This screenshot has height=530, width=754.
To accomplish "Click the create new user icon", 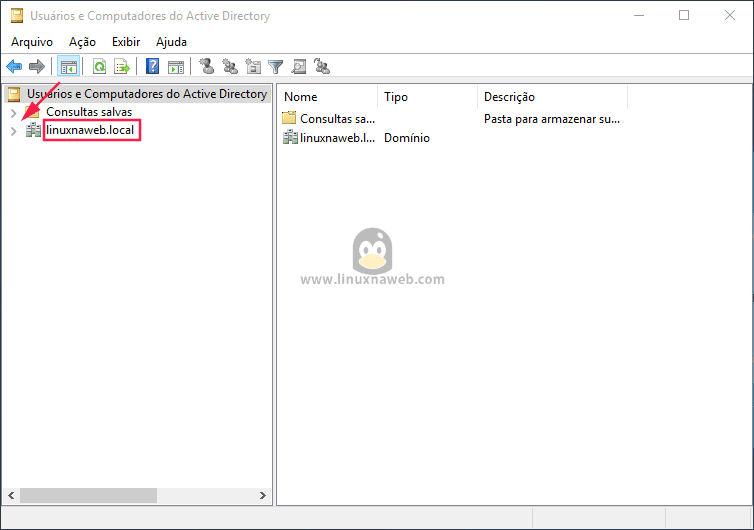I will point(207,67).
